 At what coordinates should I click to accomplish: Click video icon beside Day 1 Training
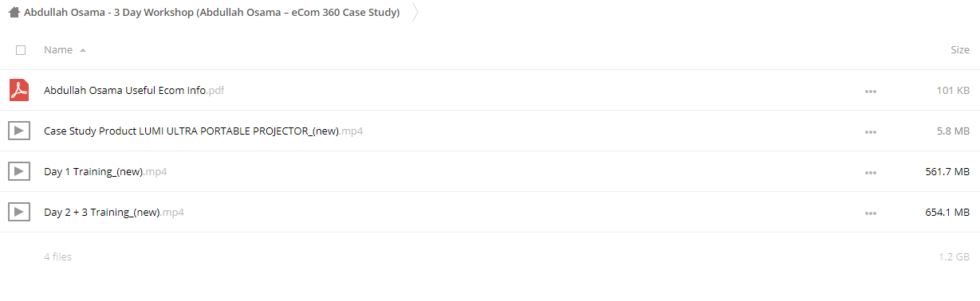[x=19, y=171]
